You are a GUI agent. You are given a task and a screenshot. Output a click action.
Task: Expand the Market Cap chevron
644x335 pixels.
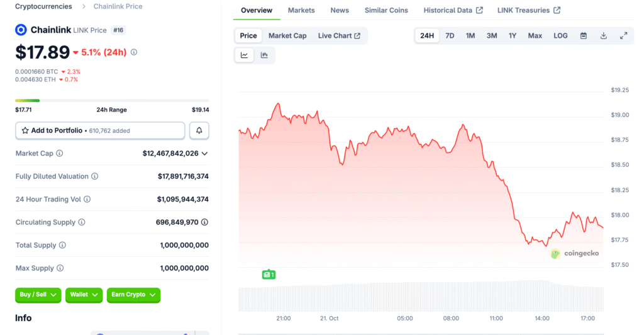204,153
